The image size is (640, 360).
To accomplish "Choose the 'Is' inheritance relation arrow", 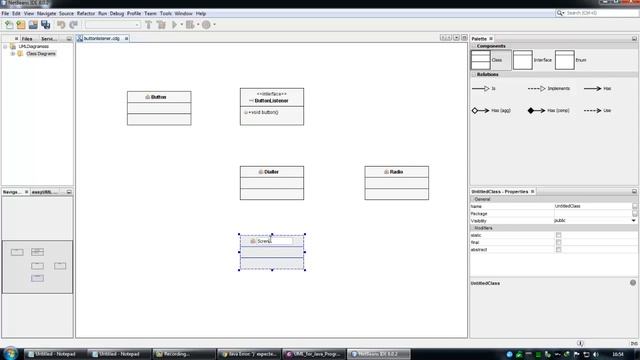I will coord(484,89).
